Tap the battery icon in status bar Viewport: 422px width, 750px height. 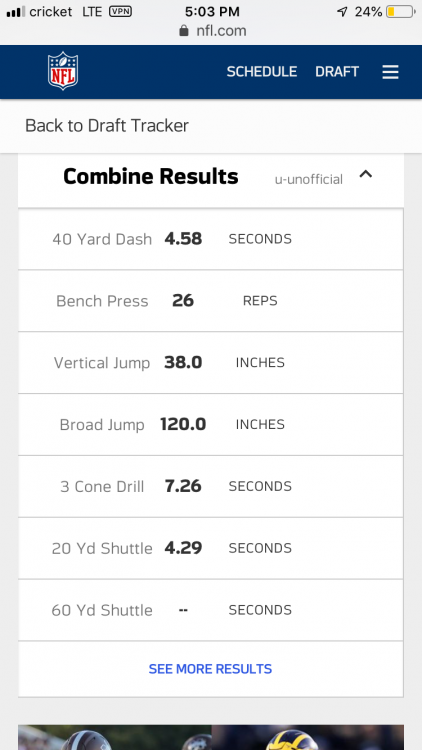tap(400, 11)
